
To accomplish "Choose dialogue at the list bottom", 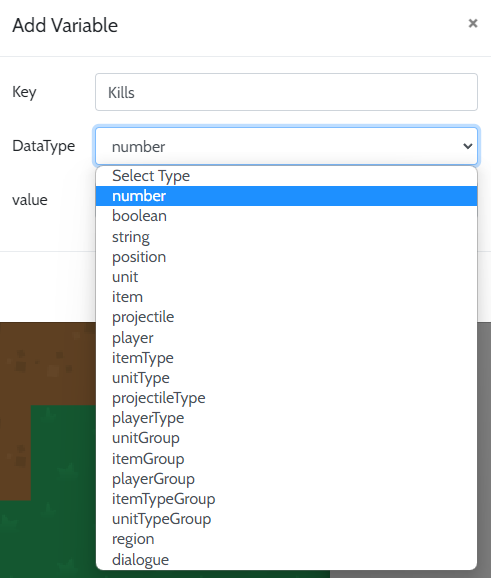I will click(x=286, y=560).
